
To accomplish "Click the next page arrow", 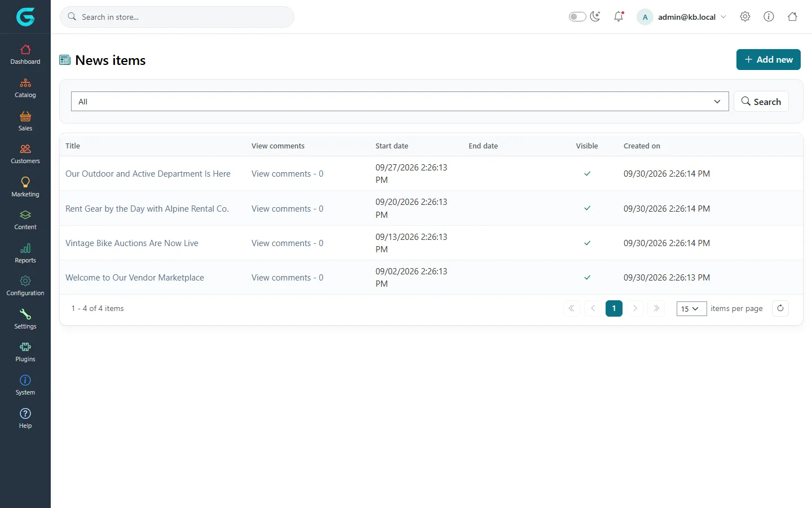I will [635, 308].
